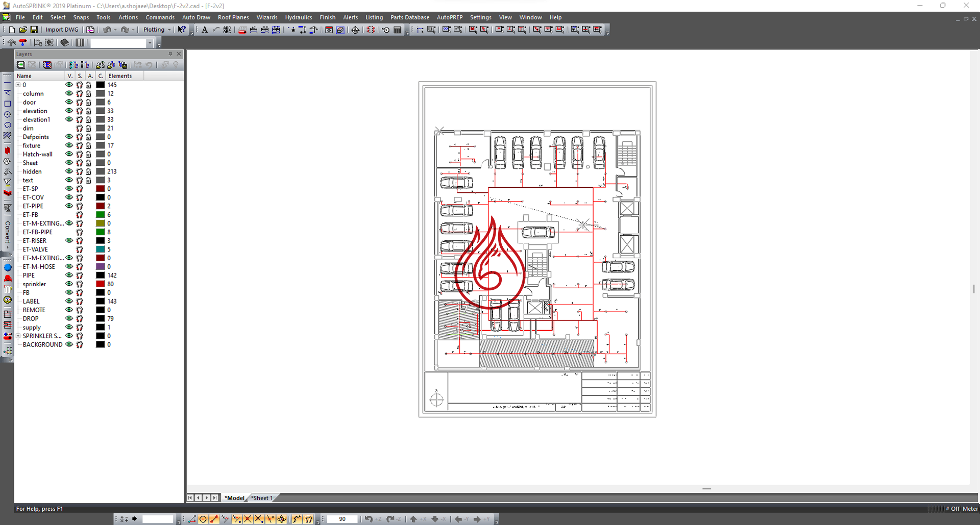Open the redo history dropdown arrow

pos(133,30)
